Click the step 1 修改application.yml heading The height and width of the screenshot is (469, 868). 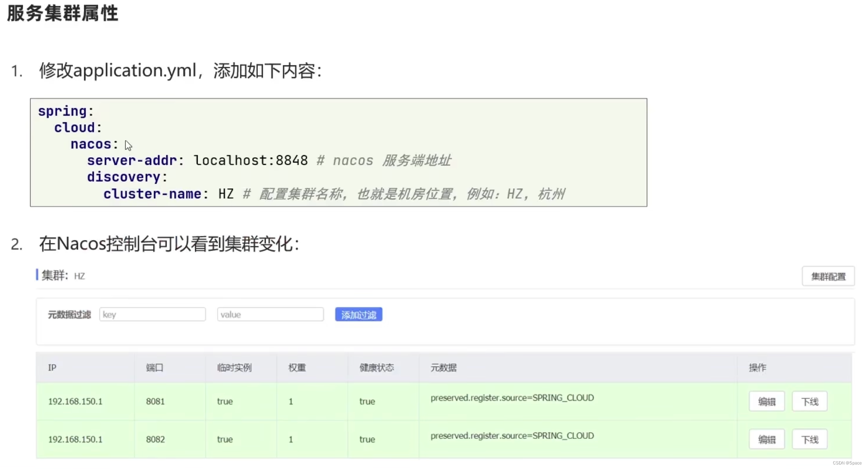coord(180,70)
